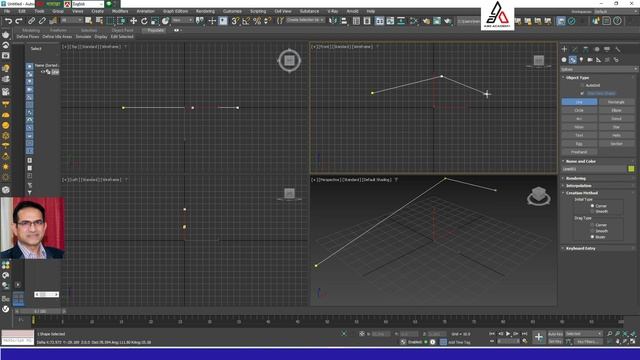Image resolution: width=640 pixels, height=360 pixels.
Task: Select Smooth under Drag Type
Action: (592, 231)
